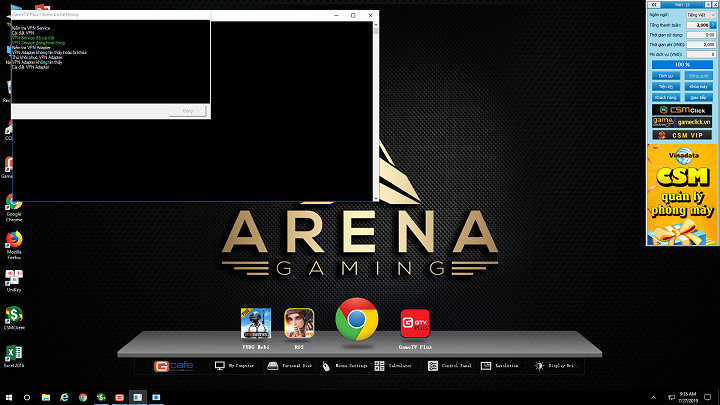Open the Tiện ích utilities button
The width and height of the screenshot is (720, 405).
(666, 86)
